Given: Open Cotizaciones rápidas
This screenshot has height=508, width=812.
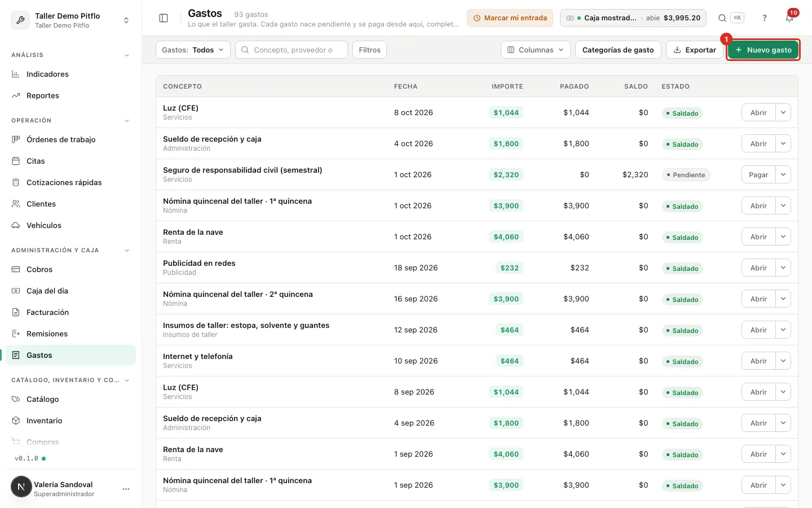Looking at the screenshot, I should (70, 182).
